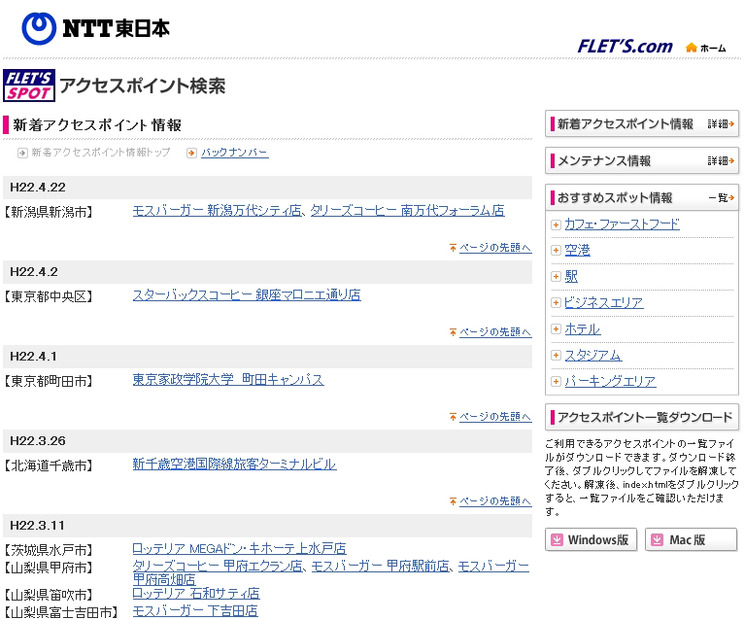The image size is (744, 620).
Task: Open the FLET'S.com logo link
Action: 625,46
